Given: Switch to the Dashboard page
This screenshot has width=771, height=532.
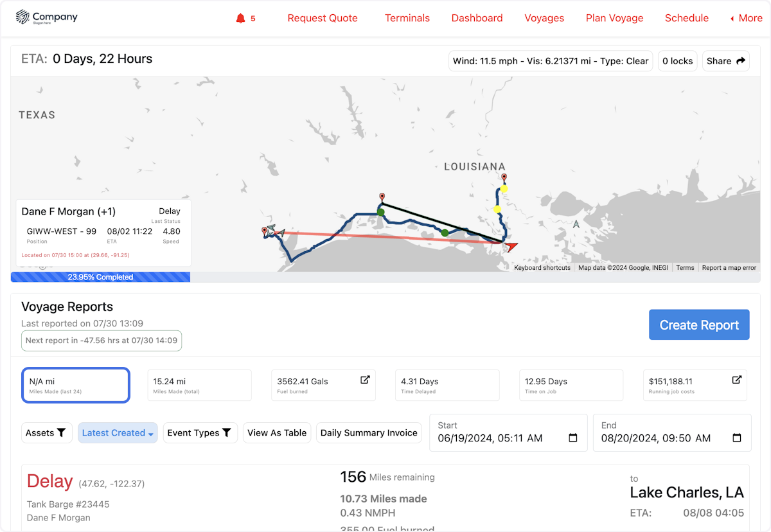Looking at the screenshot, I should coord(477,18).
